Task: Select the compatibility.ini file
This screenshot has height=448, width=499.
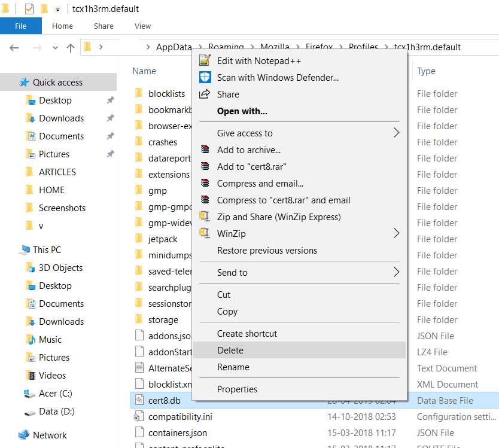Action: coord(180,416)
